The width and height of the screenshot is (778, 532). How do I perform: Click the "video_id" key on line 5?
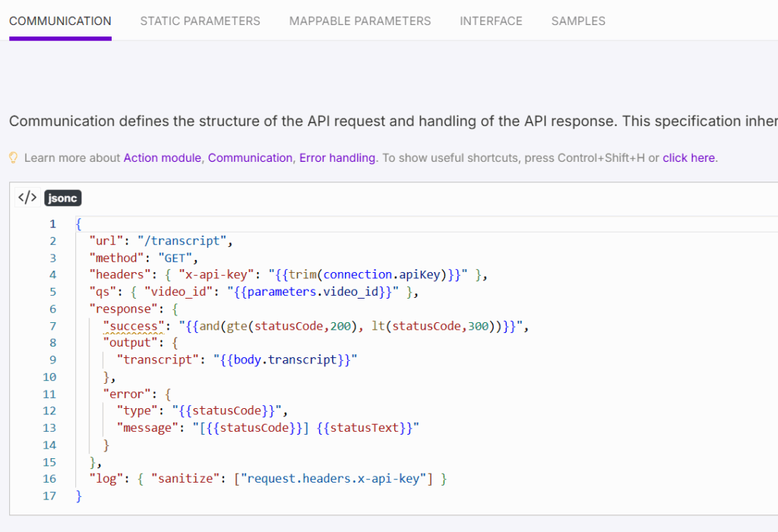point(179,292)
